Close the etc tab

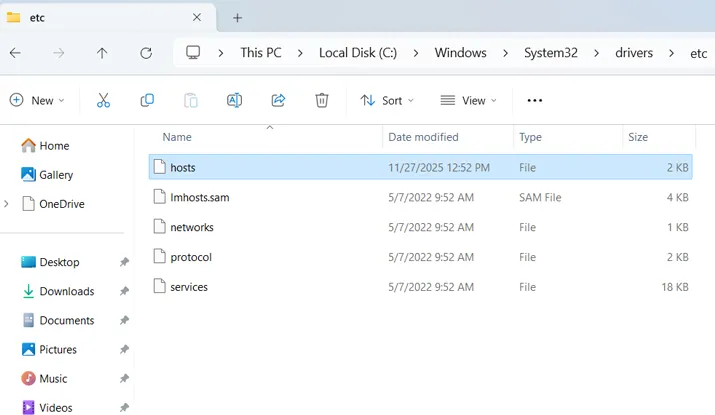[197, 17]
